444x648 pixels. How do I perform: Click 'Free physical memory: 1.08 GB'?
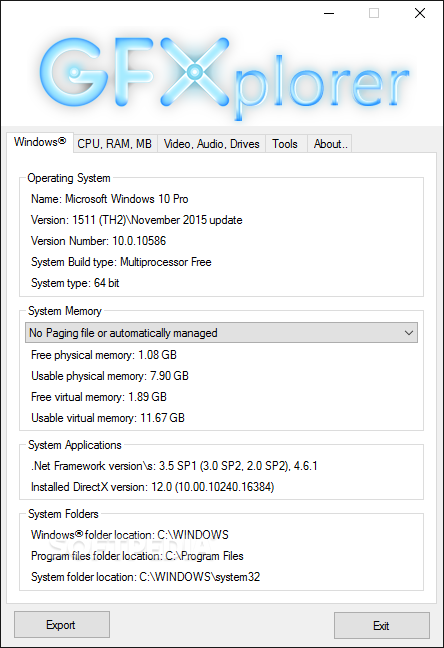tap(104, 355)
